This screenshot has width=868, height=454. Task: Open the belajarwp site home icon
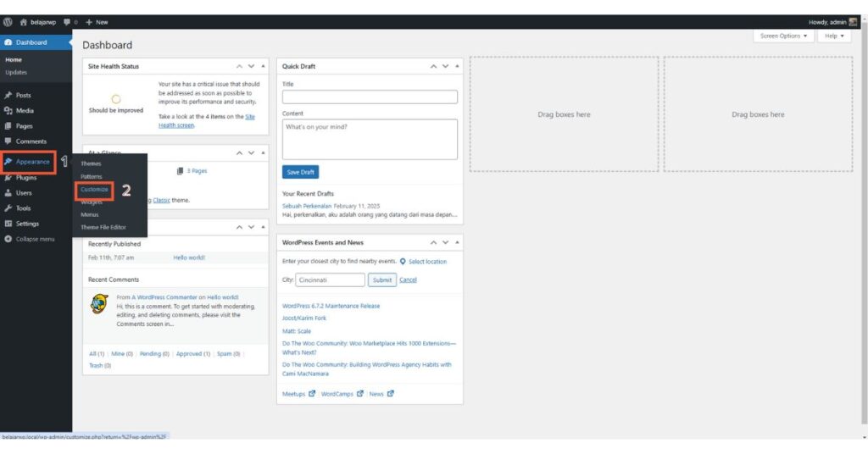pyautogui.click(x=23, y=22)
